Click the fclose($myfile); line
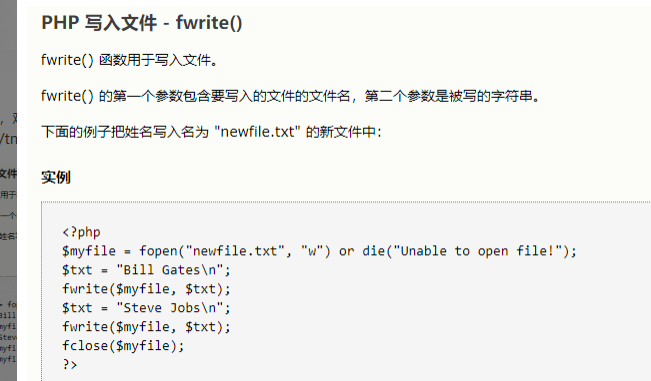The height and width of the screenshot is (381, 651). pos(123,346)
